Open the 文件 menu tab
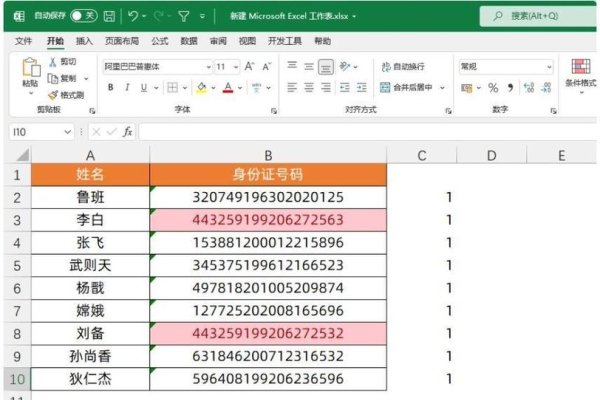Screen dimensions: 600x400 pos(23,41)
